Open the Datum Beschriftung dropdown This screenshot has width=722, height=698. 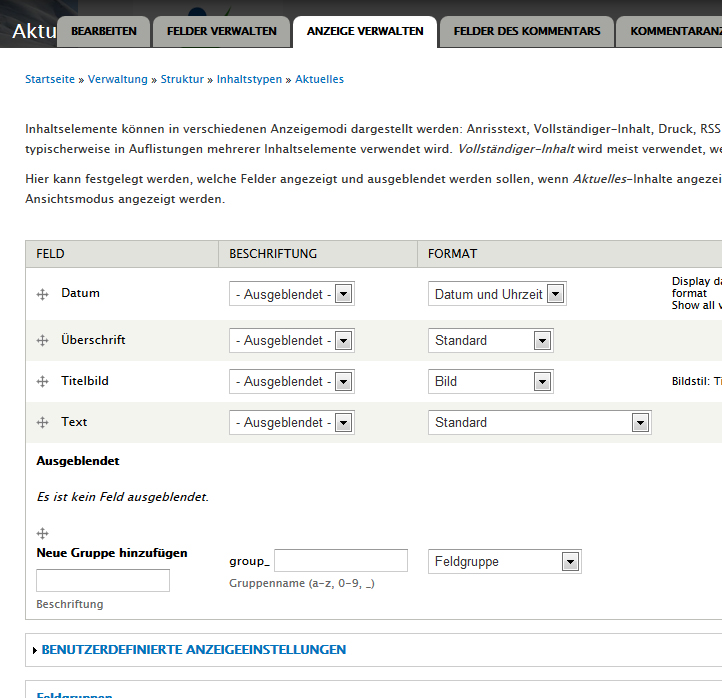[x=291, y=294]
